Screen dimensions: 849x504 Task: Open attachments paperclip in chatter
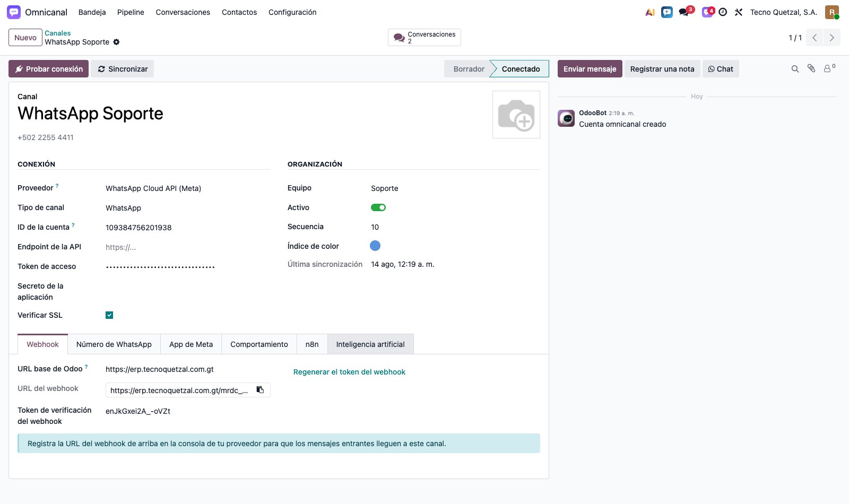811,68
